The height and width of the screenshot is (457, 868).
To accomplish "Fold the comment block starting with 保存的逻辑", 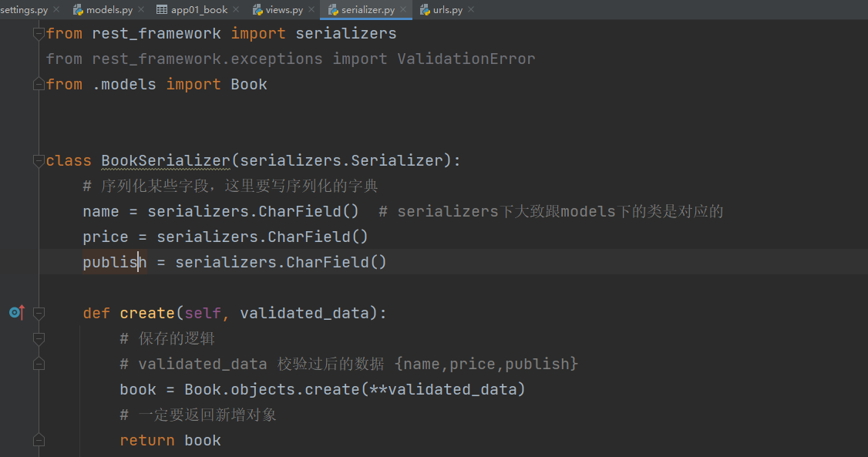I will (x=39, y=339).
